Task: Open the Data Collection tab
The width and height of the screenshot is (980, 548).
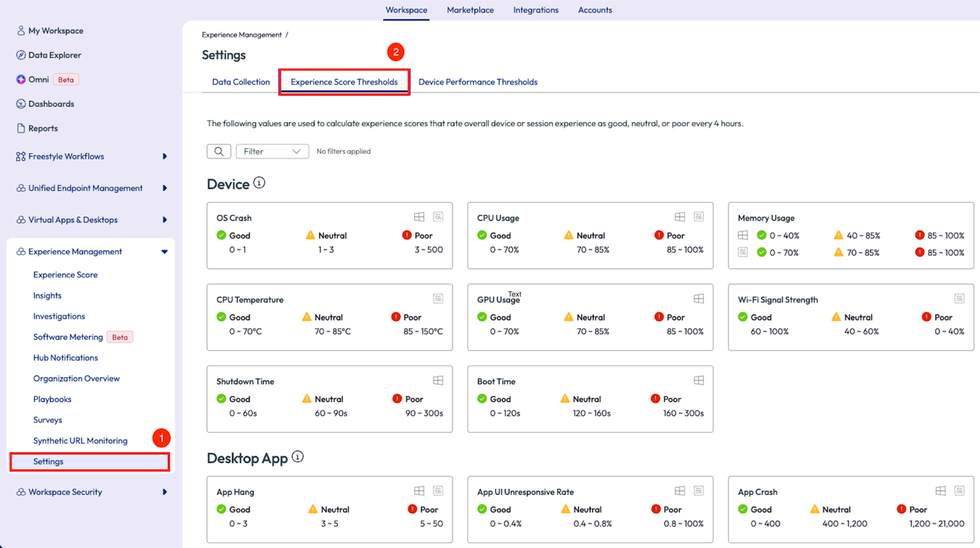Action: (241, 82)
